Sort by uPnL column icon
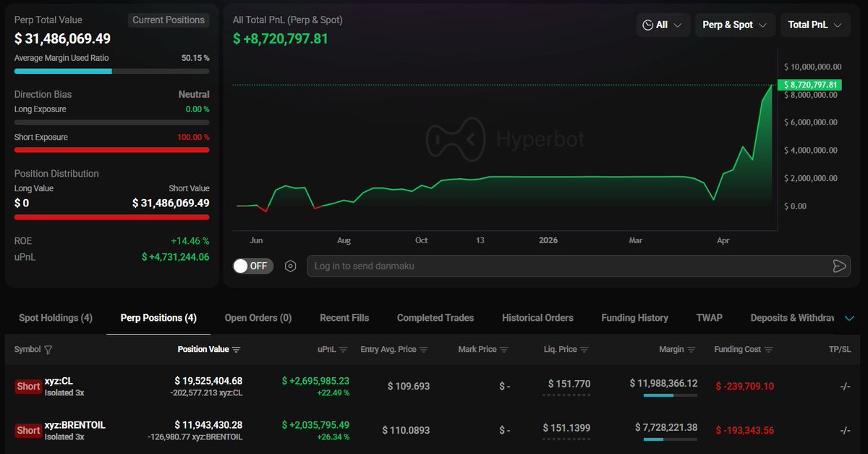The height and width of the screenshot is (454, 868). coord(344,350)
